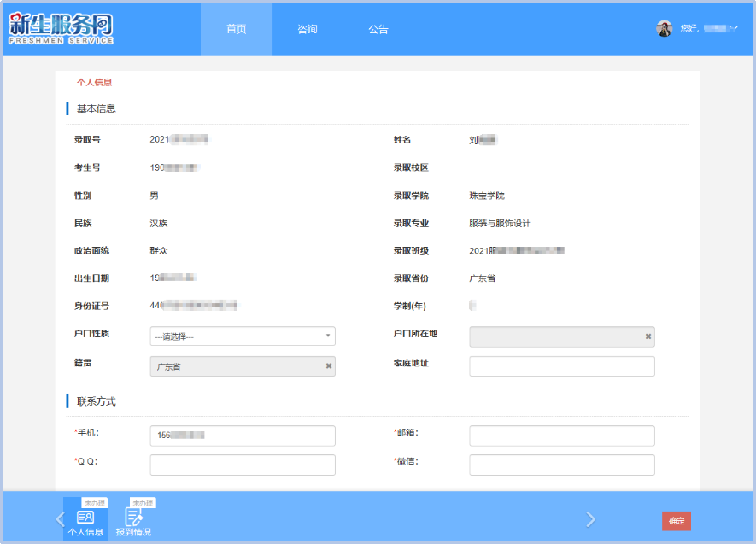This screenshot has height=544, width=756.
Task: Click inside the 家庭地址 input field
Action: (x=561, y=366)
